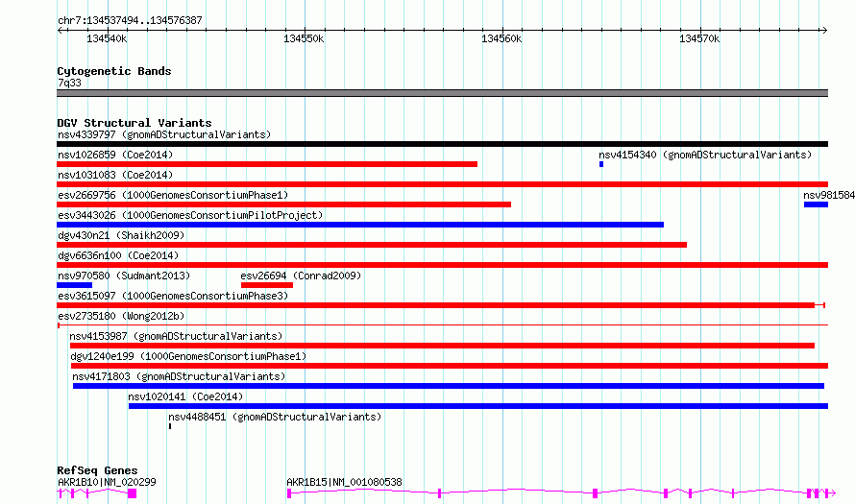Click the red esv2669756 variant bar
This screenshot has width=855, height=504.
tap(284, 204)
